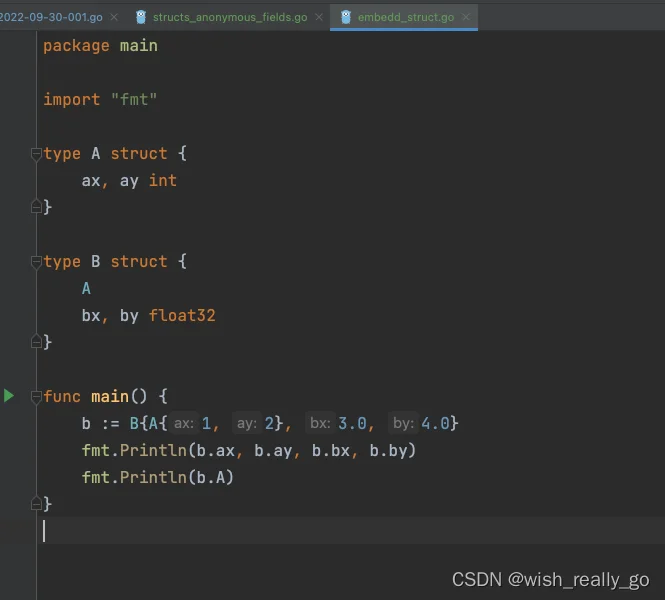Screen dimensions: 665x600
Task: Click Go gopher icon on embedd_struct.go tab
Action: tap(346, 17)
